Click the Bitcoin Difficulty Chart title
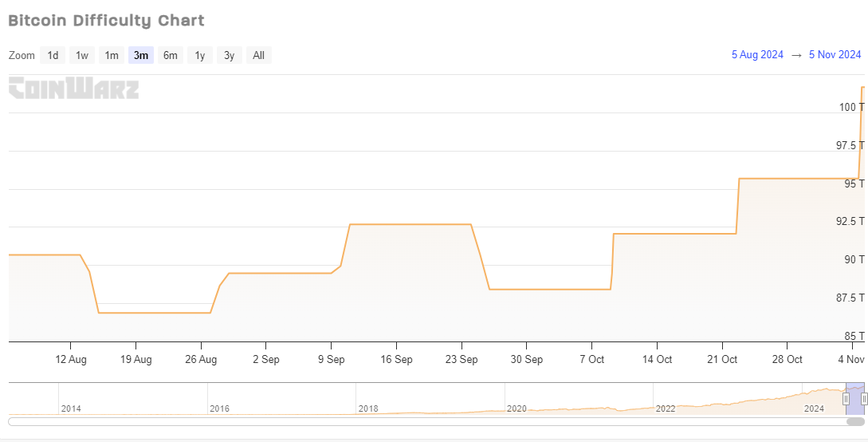868x442 pixels. [106, 21]
